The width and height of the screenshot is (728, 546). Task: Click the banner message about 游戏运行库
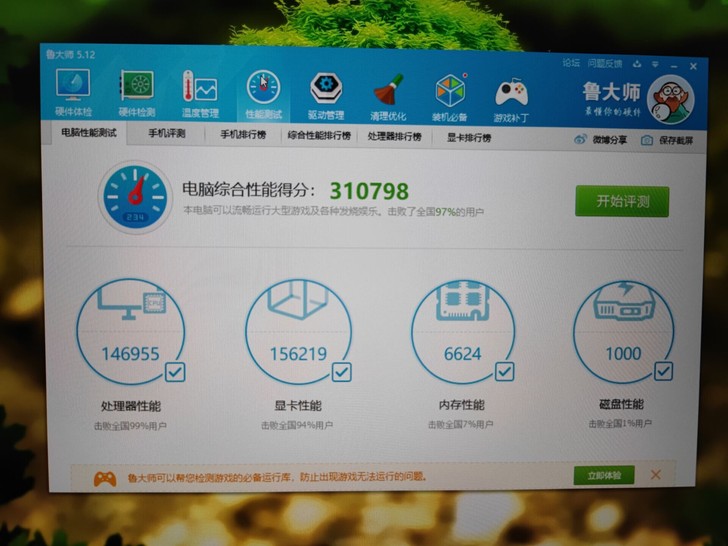277,477
